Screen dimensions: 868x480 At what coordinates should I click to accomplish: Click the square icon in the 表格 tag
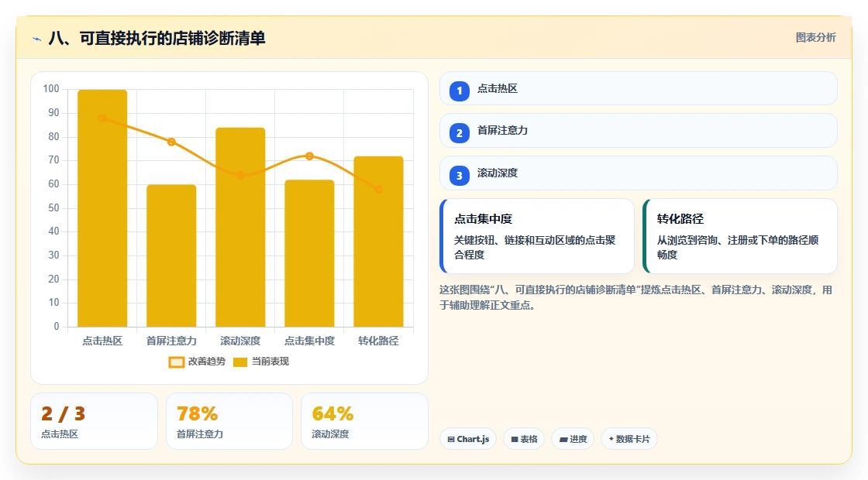pyautogui.click(x=515, y=439)
